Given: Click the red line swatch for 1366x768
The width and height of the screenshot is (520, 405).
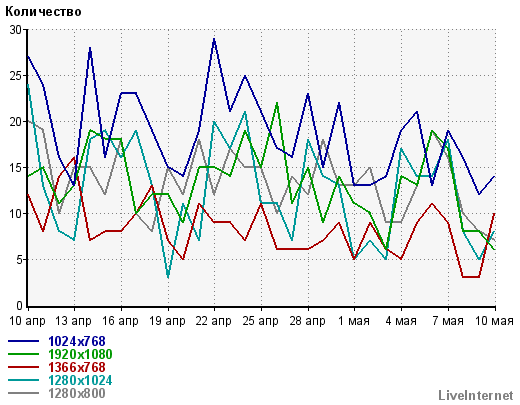Looking at the screenshot, I should point(23,367).
